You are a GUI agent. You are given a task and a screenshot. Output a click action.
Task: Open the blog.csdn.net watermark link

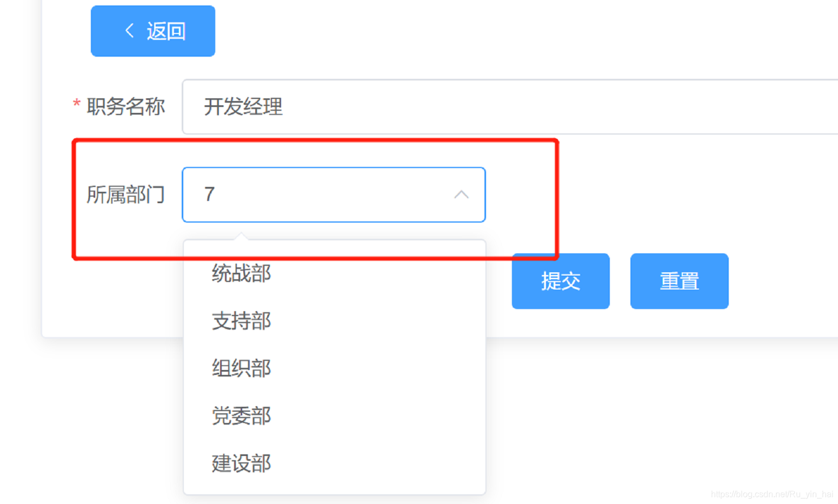pyautogui.click(x=772, y=494)
